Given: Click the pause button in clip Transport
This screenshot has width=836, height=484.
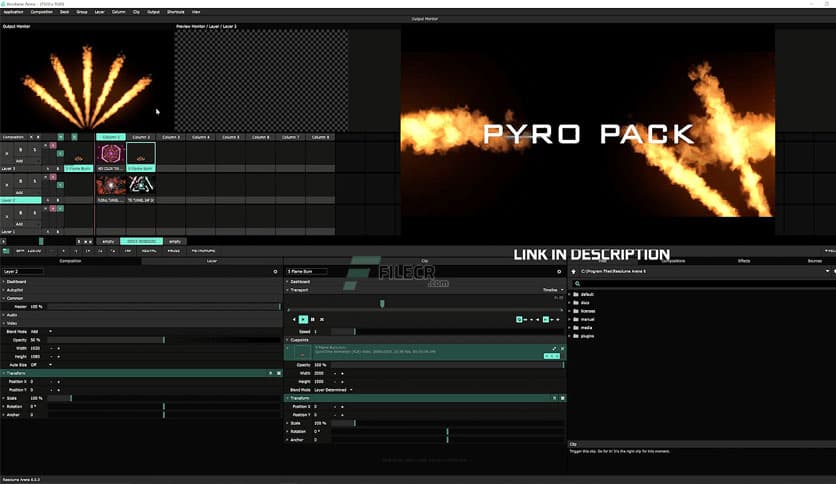Looking at the screenshot, I should (x=313, y=319).
